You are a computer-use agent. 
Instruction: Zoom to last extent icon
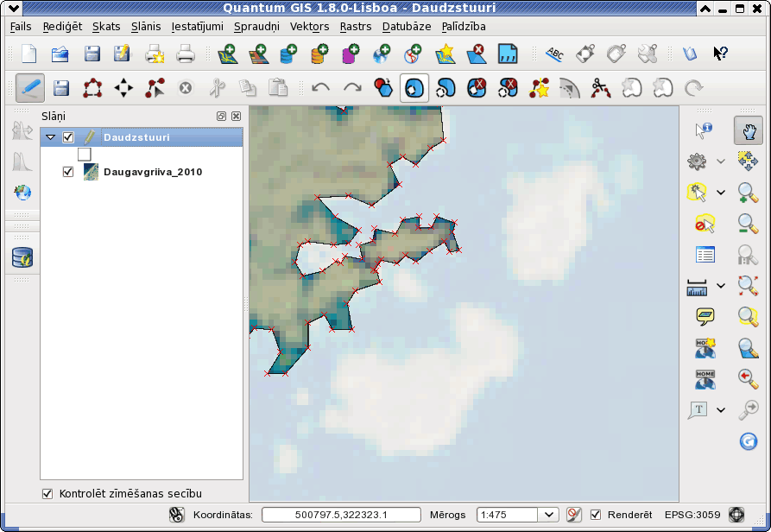(x=748, y=378)
